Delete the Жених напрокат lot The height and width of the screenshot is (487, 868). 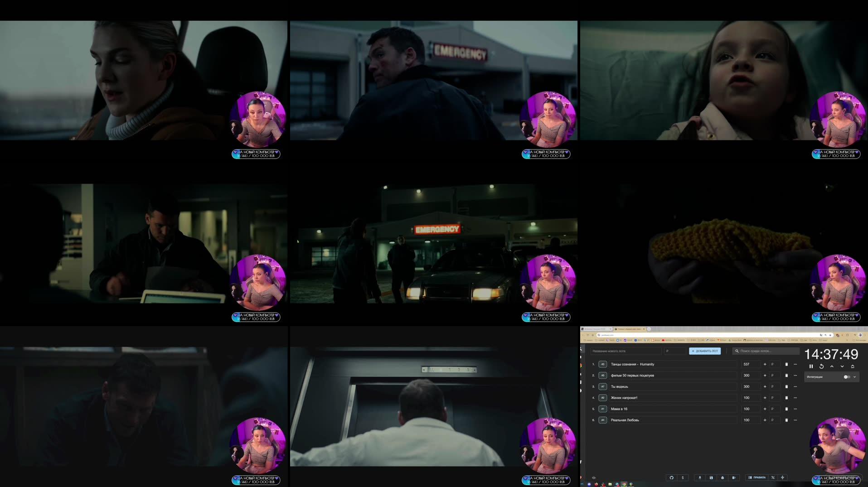click(x=786, y=398)
